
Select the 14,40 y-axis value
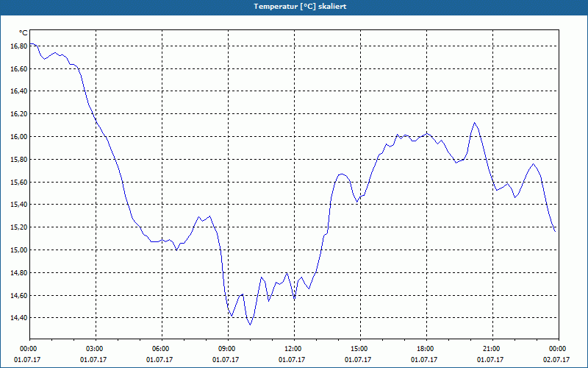point(19,318)
